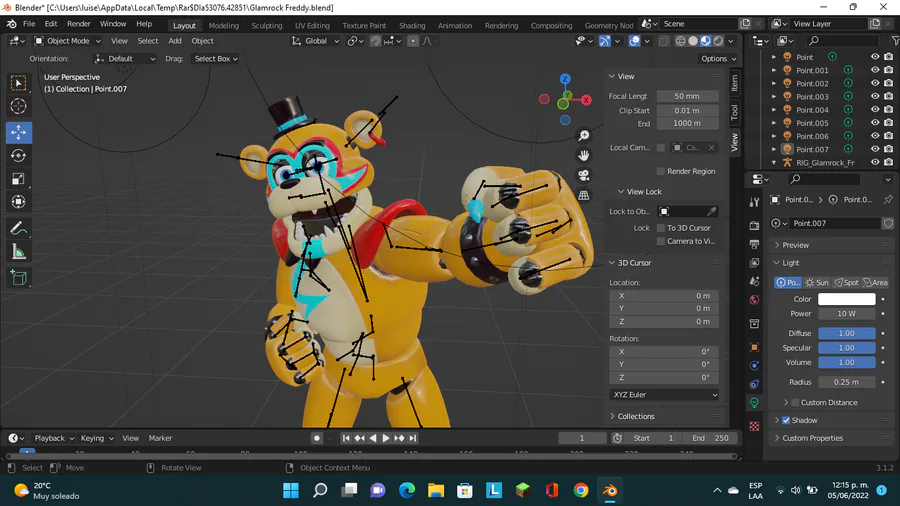The image size is (900, 506).
Task: Select the Transform tool
Action: [x=18, y=202]
